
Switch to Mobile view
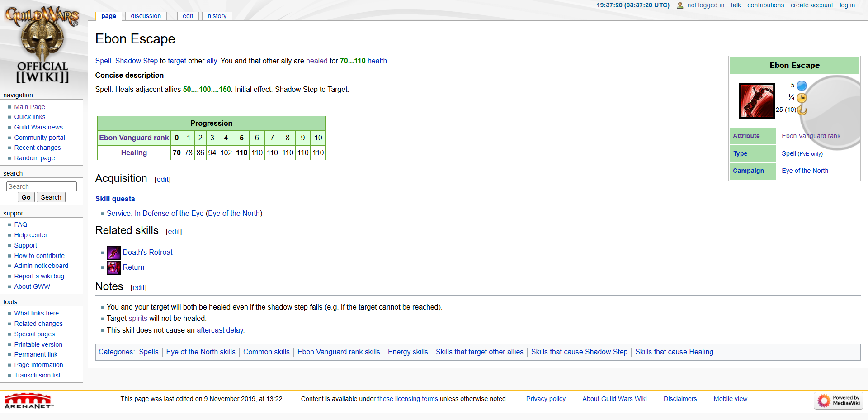(730, 399)
